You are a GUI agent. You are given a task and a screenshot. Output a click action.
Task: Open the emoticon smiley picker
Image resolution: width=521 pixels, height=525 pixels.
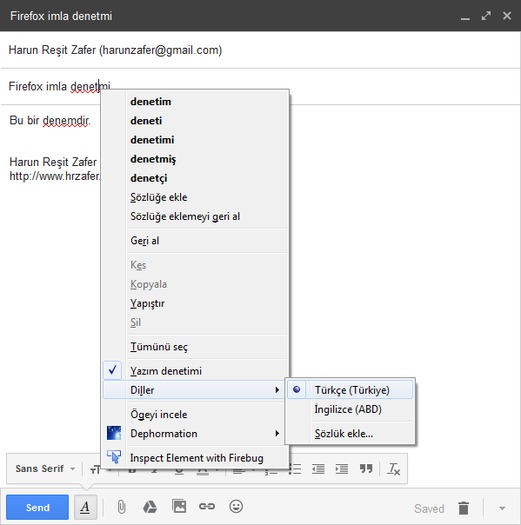point(236,506)
